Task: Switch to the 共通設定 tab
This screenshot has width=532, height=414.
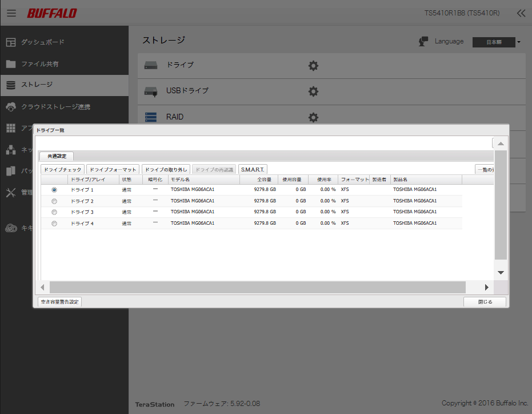Action: (57, 156)
